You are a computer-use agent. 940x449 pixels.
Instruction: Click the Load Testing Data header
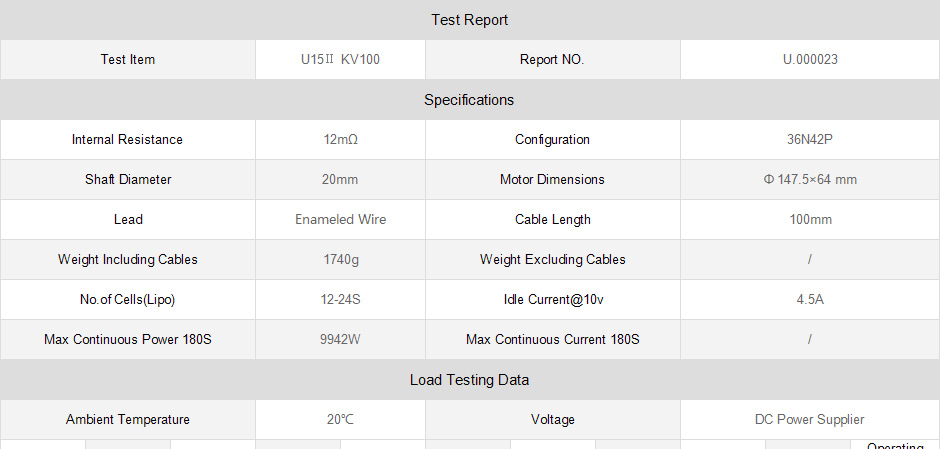coord(469,379)
